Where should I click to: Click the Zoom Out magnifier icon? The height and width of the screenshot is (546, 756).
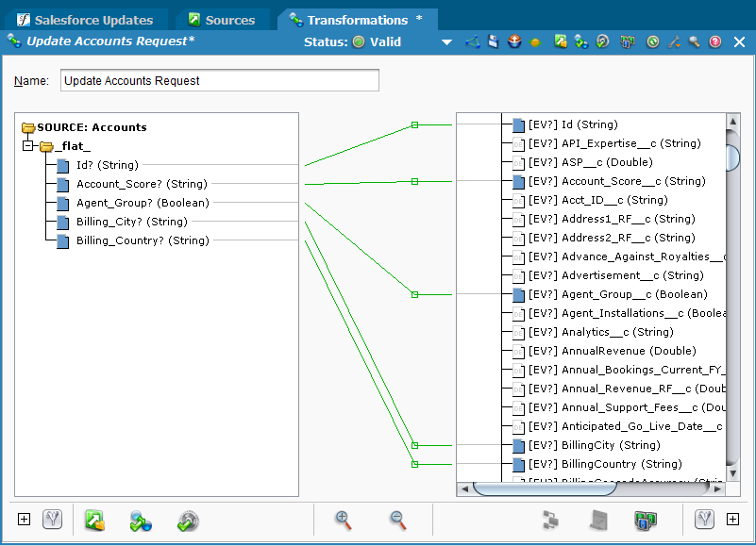tap(398, 520)
